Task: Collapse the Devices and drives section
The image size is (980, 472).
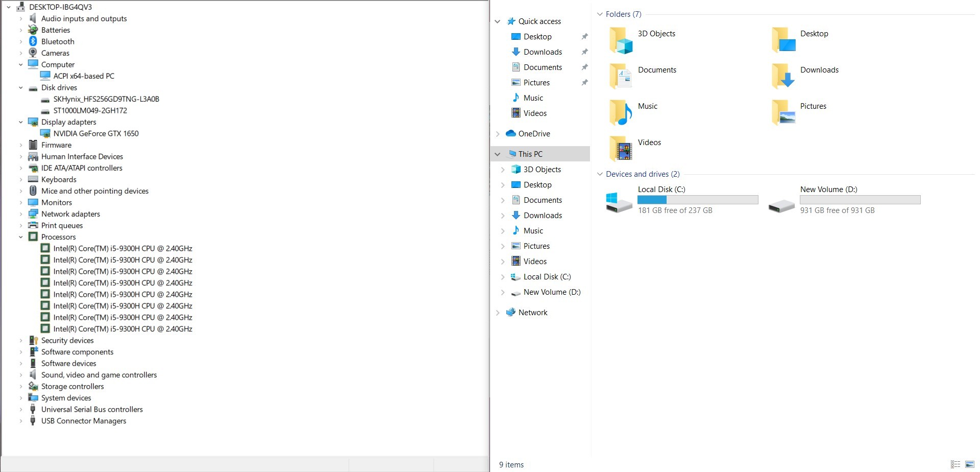Action: pyautogui.click(x=599, y=174)
